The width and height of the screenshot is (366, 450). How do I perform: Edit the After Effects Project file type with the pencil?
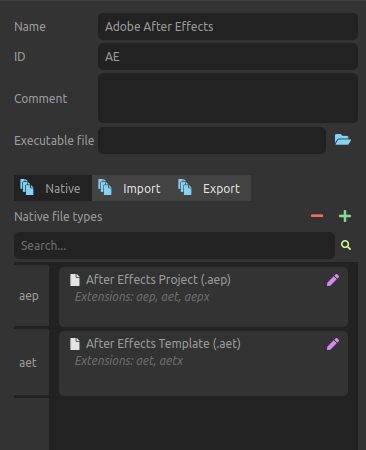point(333,280)
